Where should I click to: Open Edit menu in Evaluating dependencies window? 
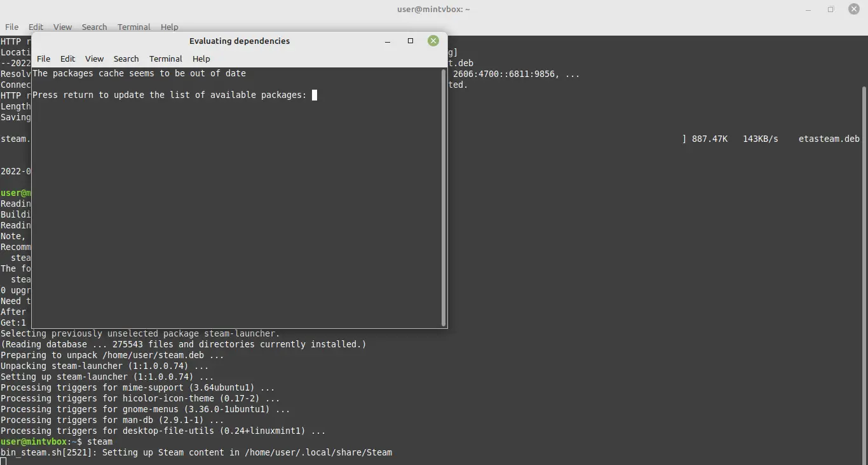point(68,59)
